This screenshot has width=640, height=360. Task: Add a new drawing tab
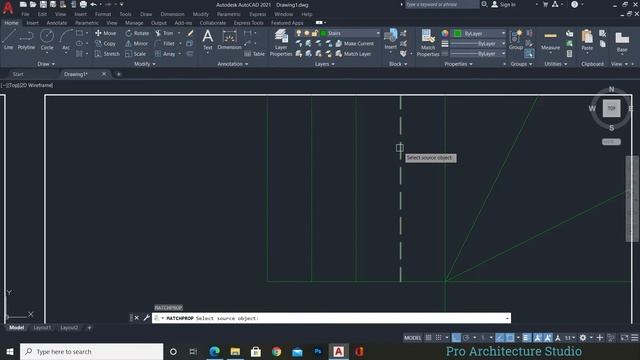coord(119,74)
